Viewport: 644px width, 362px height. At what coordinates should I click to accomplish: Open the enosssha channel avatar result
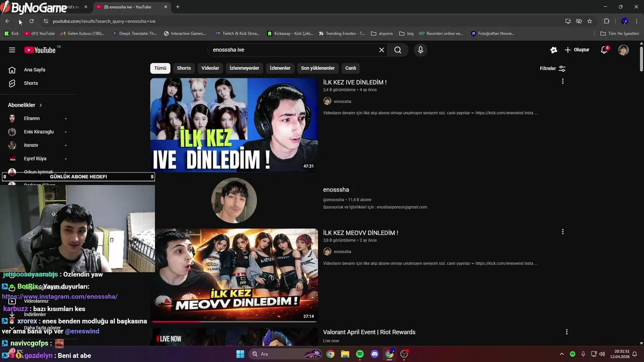(234, 200)
